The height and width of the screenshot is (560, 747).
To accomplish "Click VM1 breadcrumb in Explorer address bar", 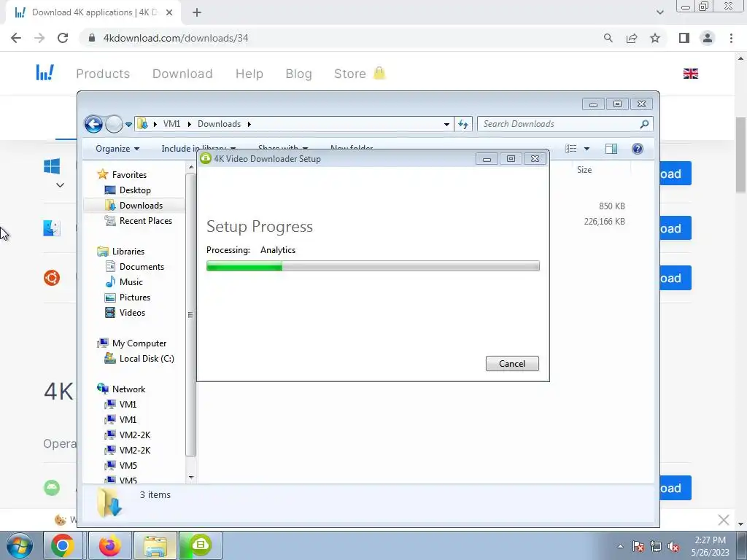I will pyautogui.click(x=172, y=124).
